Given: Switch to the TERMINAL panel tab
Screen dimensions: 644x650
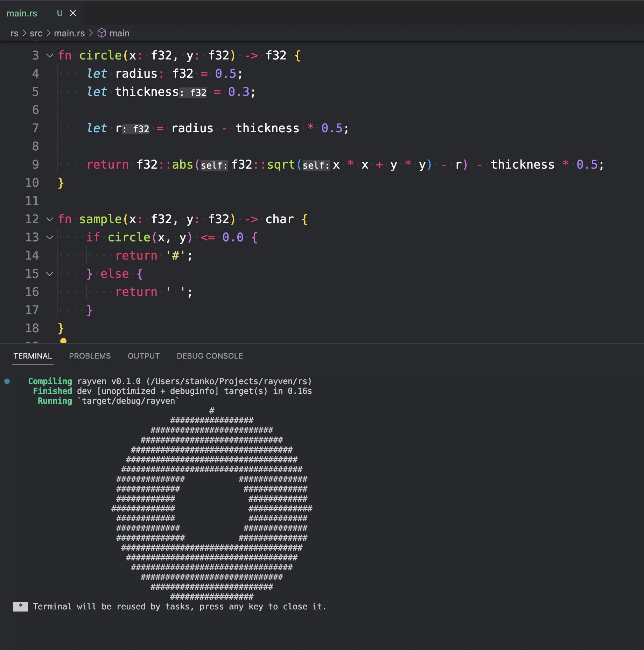Looking at the screenshot, I should click(x=33, y=356).
